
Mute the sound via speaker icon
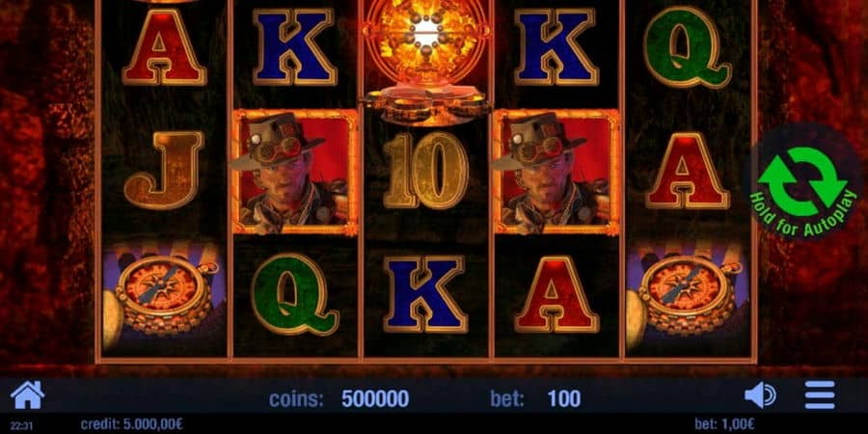click(x=760, y=395)
